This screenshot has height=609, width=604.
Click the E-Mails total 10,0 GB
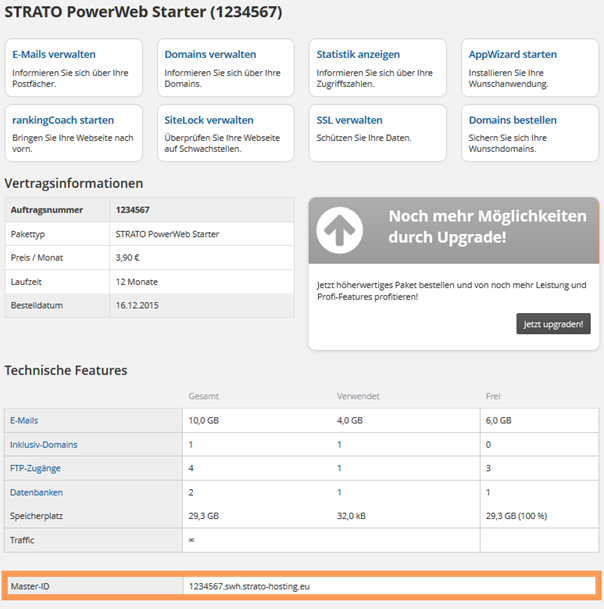click(204, 420)
